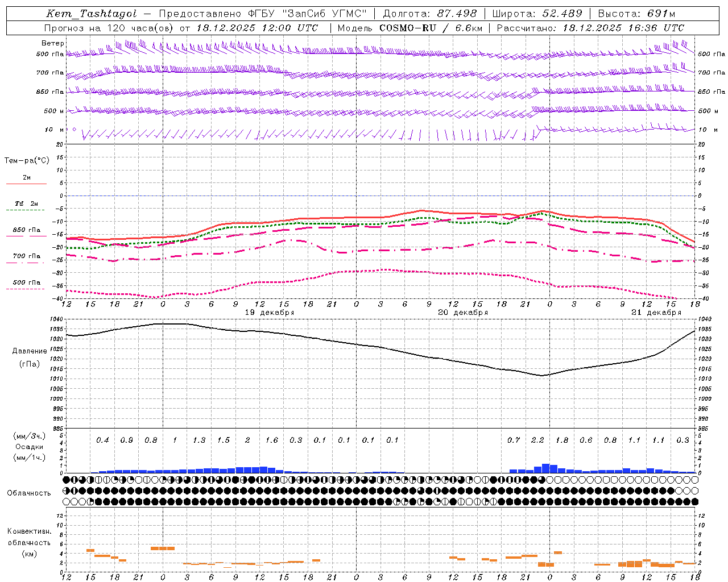Click the 'Td 2м' dew point legend entry
728x582 pixels.
pyautogui.click(x=27, y=203)
